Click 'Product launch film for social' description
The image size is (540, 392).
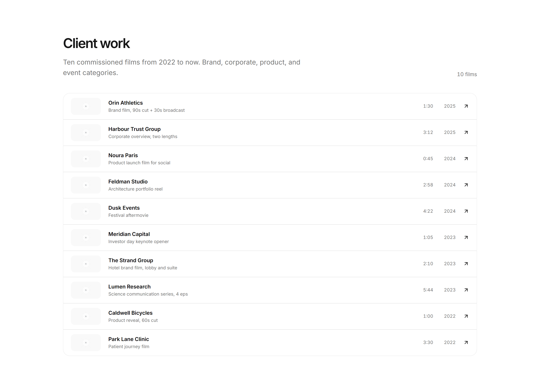coord(139,163)
